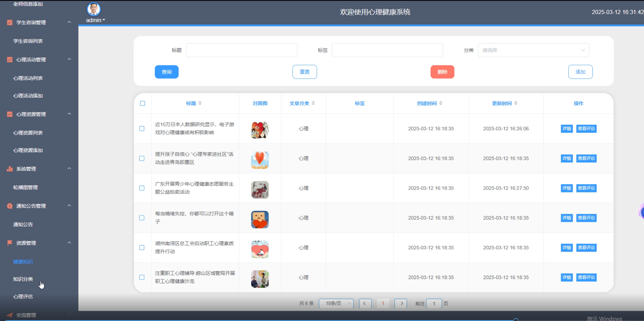The image size is (644, 321).
Task: Click the 资源管理 flag icon
Action: click(x=10, y=243)
